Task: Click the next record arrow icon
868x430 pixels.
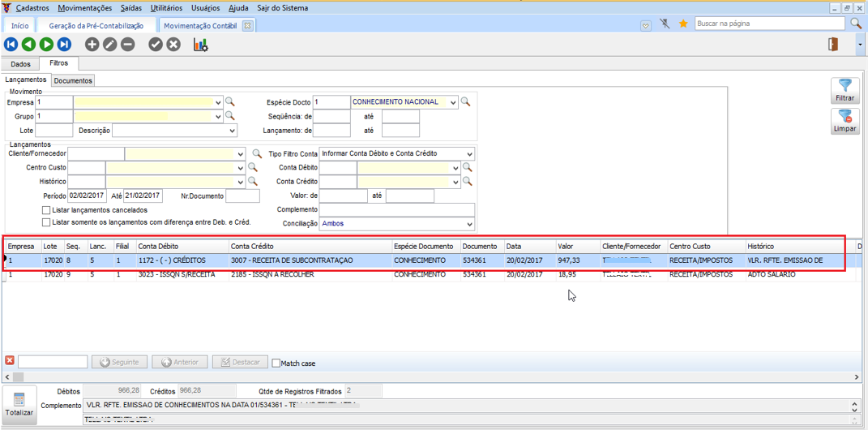Action: (47, 45)
